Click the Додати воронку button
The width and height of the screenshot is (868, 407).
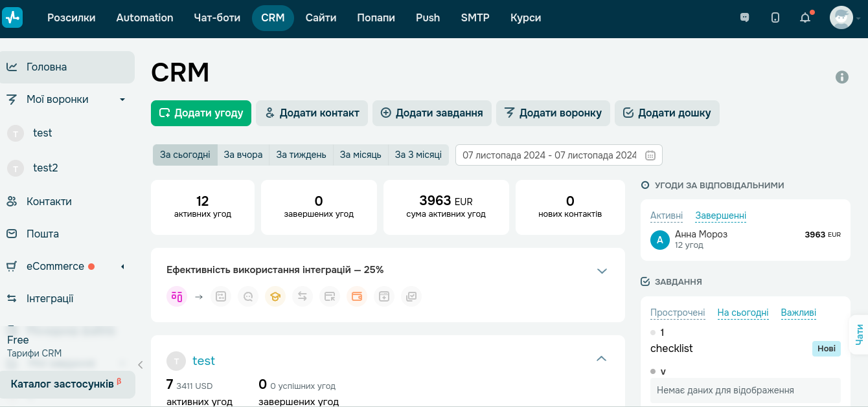553,113
